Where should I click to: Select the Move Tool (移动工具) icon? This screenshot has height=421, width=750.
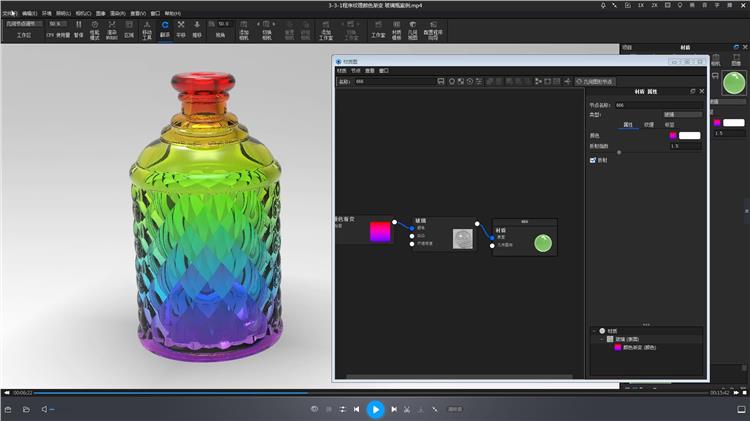[147, 28]
